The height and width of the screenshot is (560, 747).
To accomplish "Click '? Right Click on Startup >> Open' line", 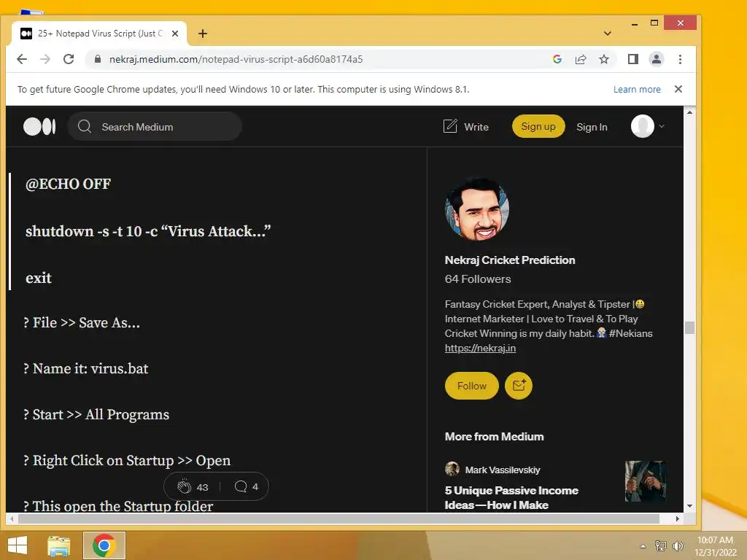I will coord(127,461).
